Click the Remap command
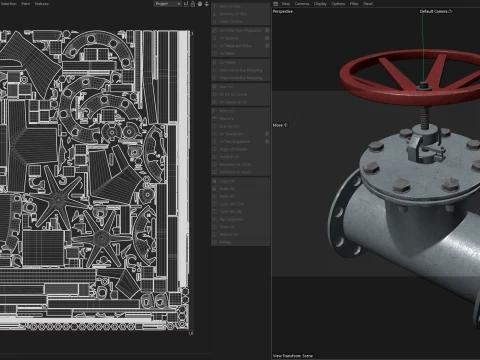Viewport: 480px width, 360px height. point(240,242)
